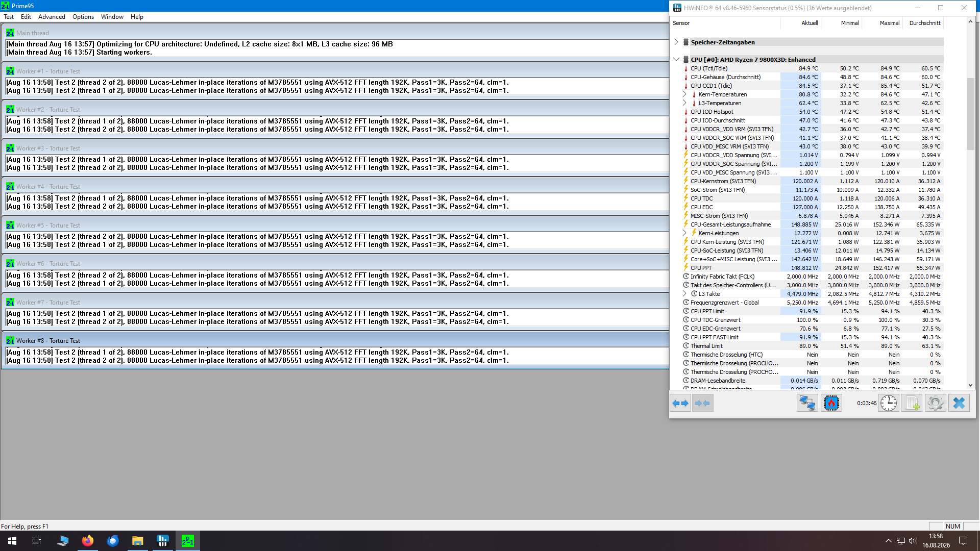Click the Minimal column header
The height and width of the screenshot is (551, 980).
[841, 23]
